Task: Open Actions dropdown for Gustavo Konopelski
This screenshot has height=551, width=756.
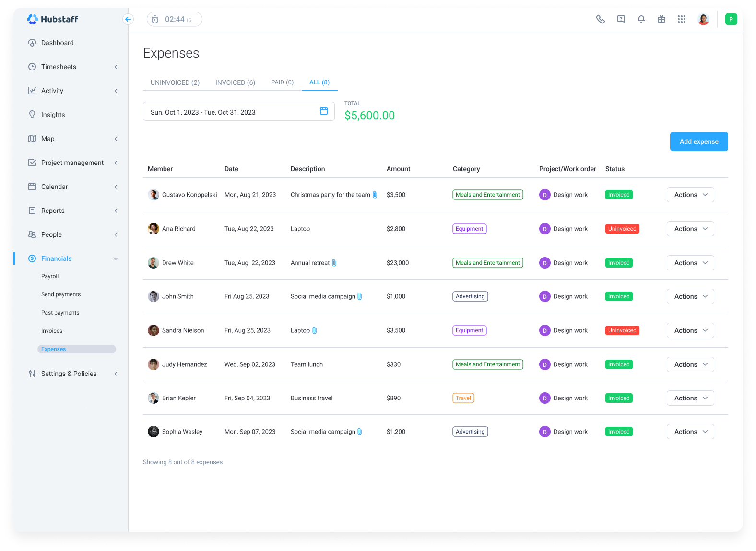Action: [690, 195]
